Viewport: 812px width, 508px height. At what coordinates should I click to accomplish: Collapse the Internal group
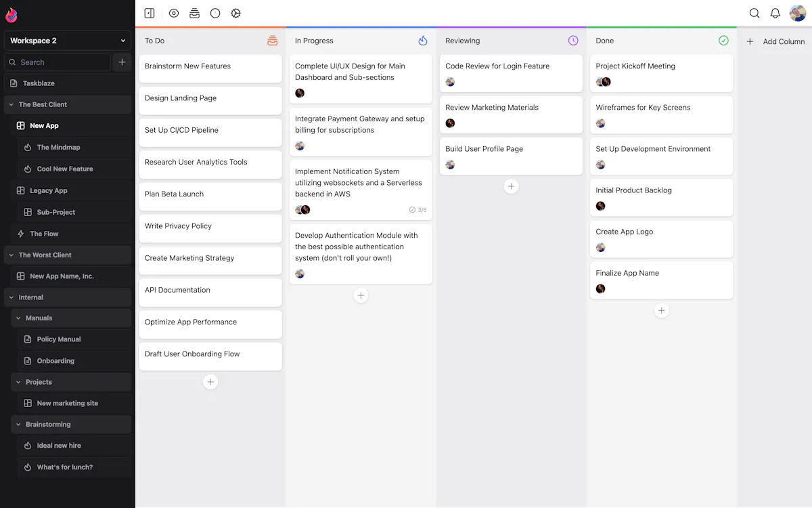pos(12,297)
